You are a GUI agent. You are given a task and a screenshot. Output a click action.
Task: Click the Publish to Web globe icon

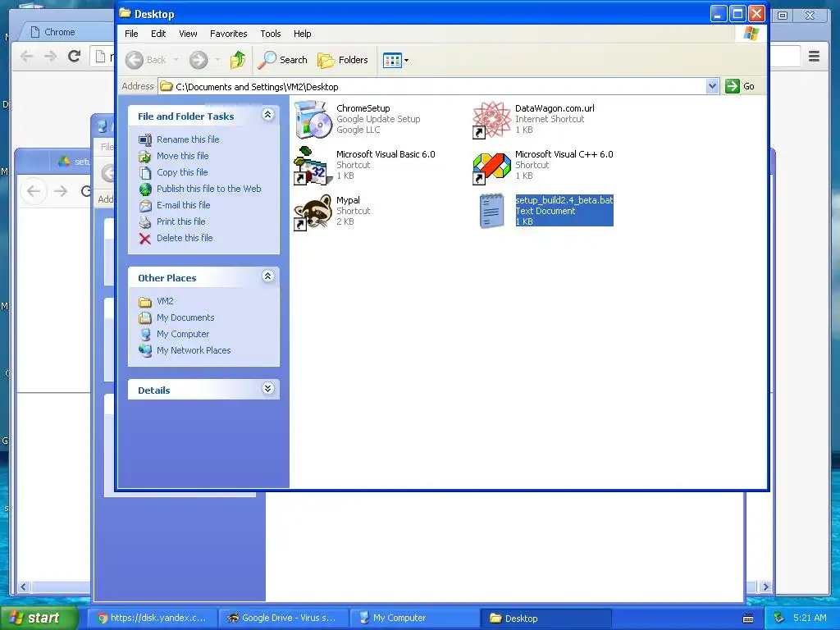[x=145, y=189]
